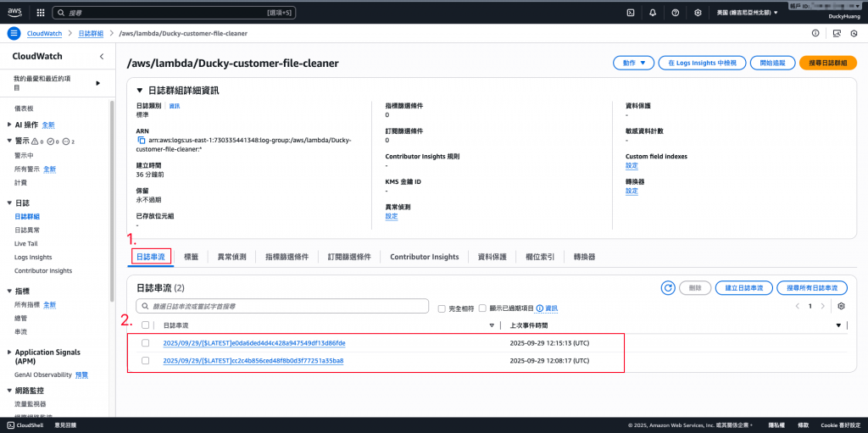Open the DuckyHuang account menu
Viewport: 868px width, 433px height.
click(x=843, y=17)
